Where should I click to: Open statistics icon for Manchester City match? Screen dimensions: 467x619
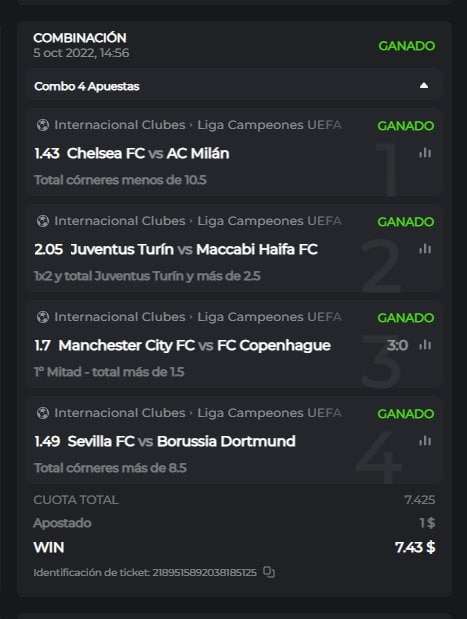click(x=425, y=345)
